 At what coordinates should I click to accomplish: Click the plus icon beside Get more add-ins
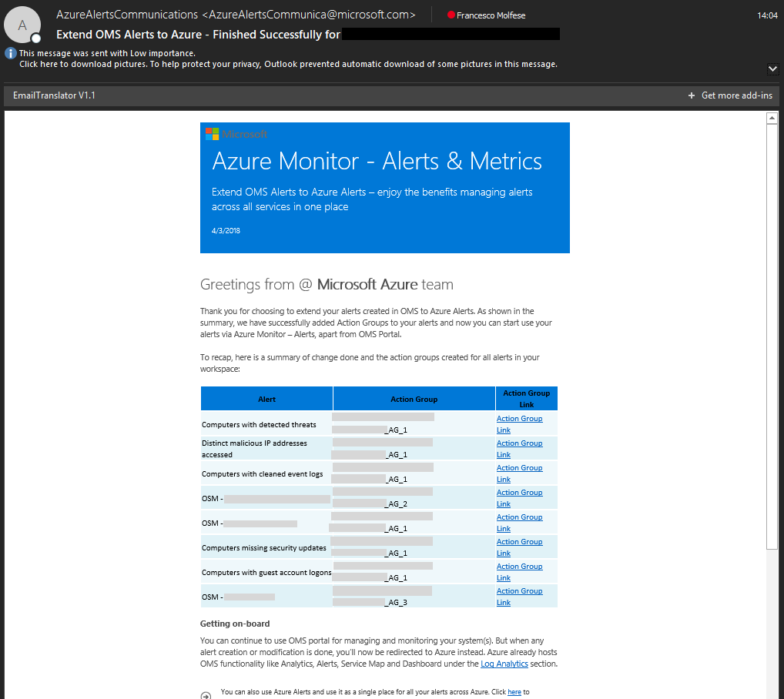click(x=691, y=95)
